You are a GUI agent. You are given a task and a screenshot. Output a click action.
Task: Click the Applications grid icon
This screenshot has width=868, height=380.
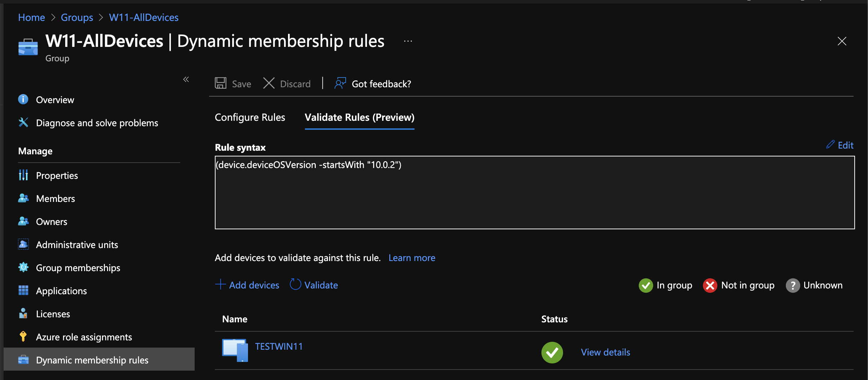click(23, 291)
